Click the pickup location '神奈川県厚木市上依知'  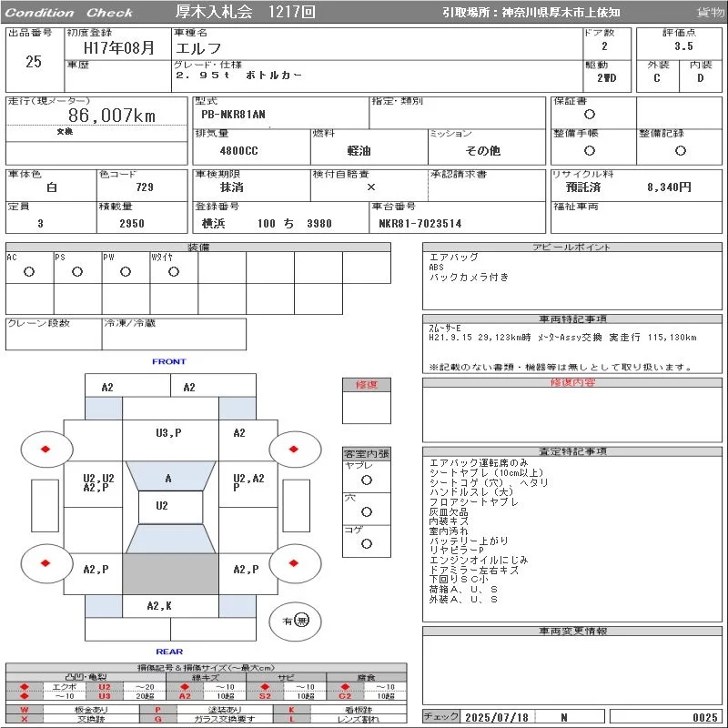(x=561, y=13)
